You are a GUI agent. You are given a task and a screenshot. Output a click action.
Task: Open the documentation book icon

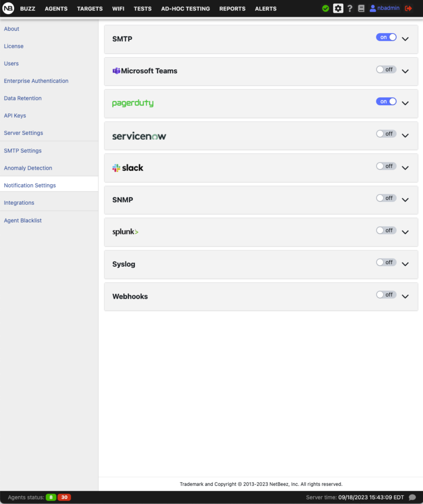[361, 8]
